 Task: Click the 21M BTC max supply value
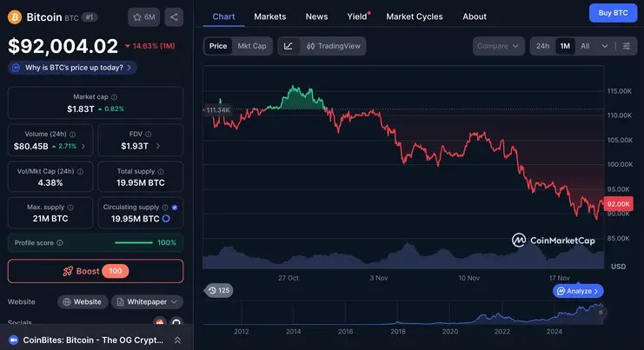tap(50, 219)
